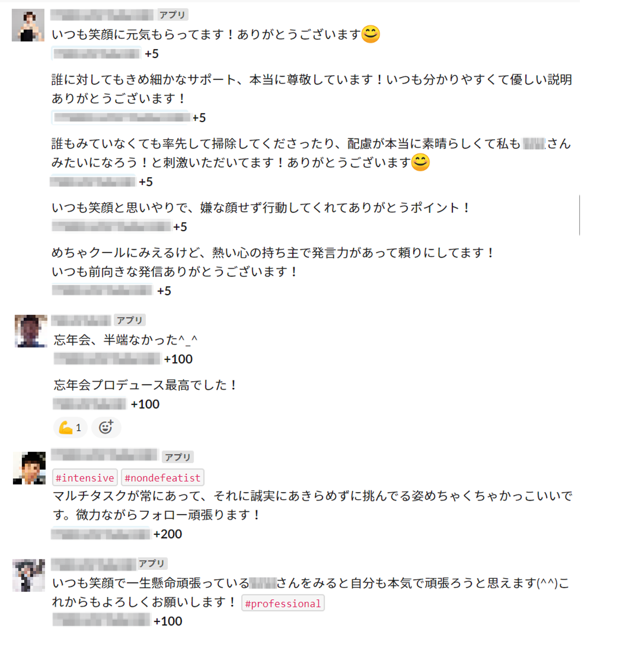Click the first poster's avatar photo
644x663 pixels.
28,25
